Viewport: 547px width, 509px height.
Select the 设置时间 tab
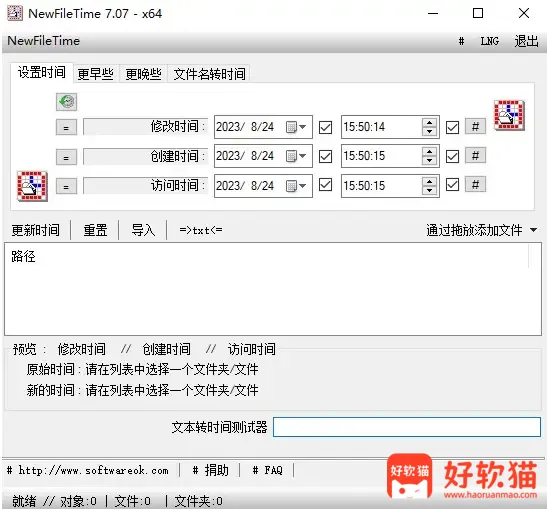tap(42, 73)
